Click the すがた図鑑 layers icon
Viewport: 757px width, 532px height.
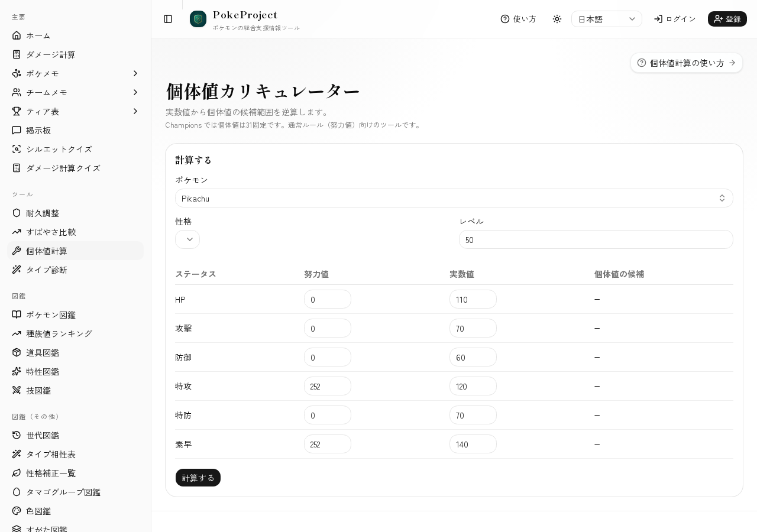tap(17, 528)
